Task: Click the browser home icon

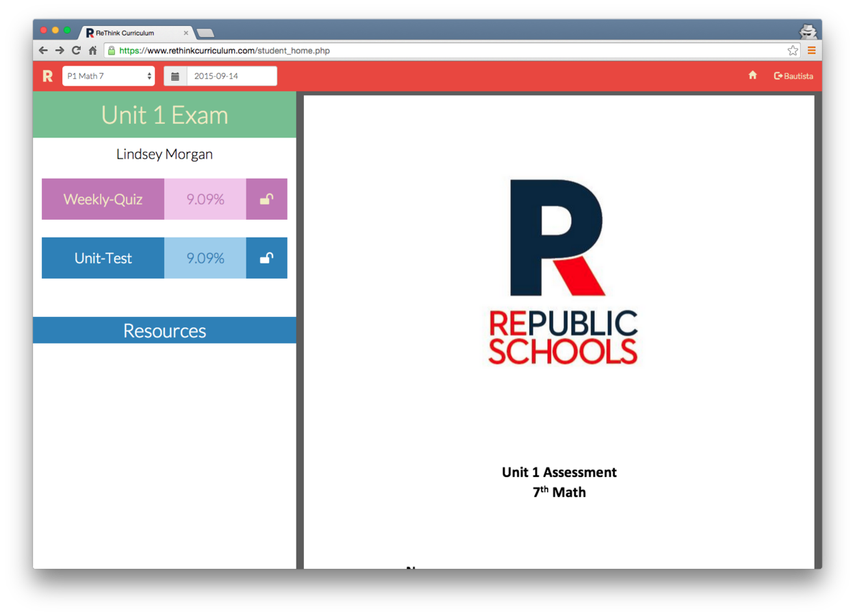Action: (92, 51)
